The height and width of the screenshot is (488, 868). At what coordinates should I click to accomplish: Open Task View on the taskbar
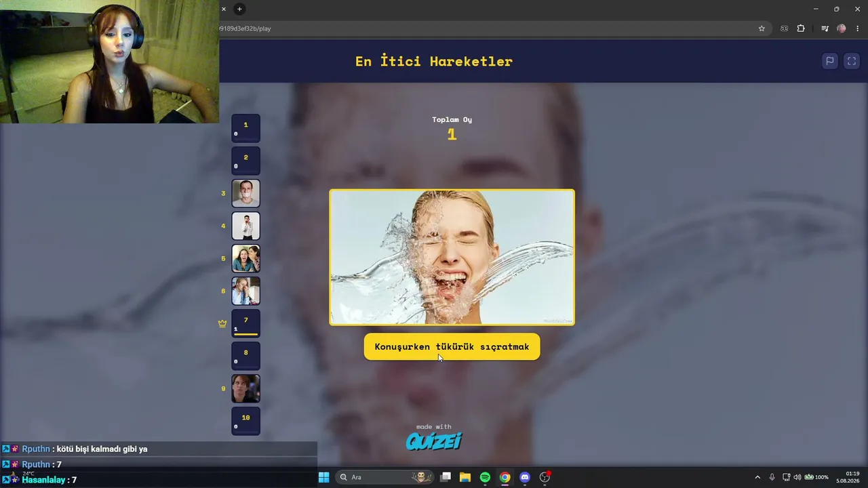coord(446,477)
